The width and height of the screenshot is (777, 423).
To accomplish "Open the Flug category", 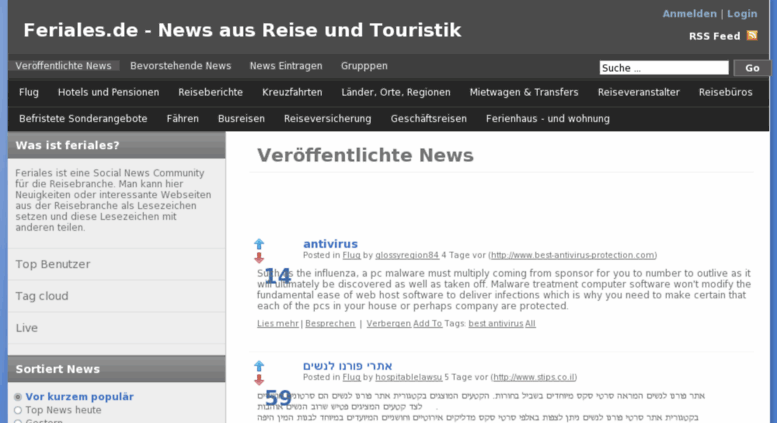I will 29,92.
